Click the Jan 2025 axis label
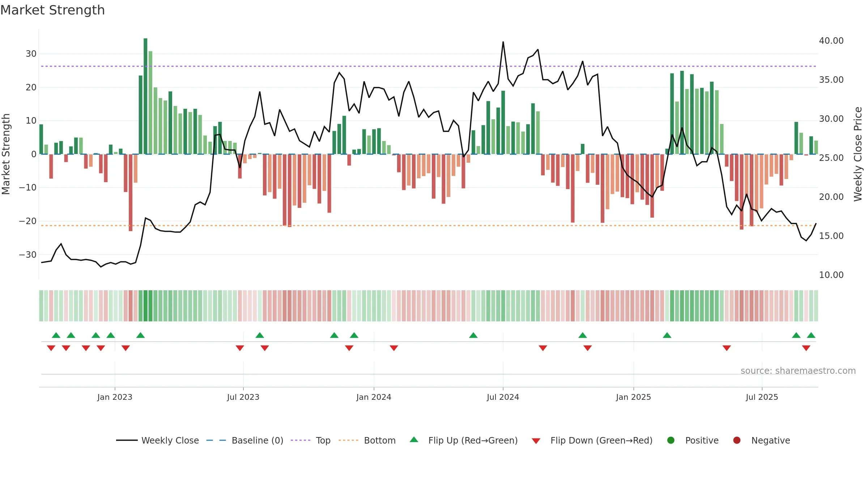Screen dimensions: 868x488 (x=634, y=397)
